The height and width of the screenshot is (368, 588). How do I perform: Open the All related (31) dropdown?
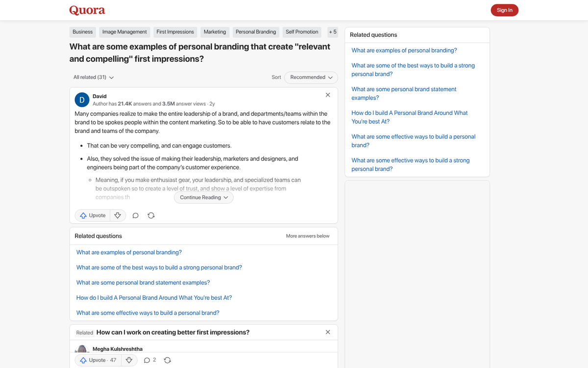click(x=93, y=77)
